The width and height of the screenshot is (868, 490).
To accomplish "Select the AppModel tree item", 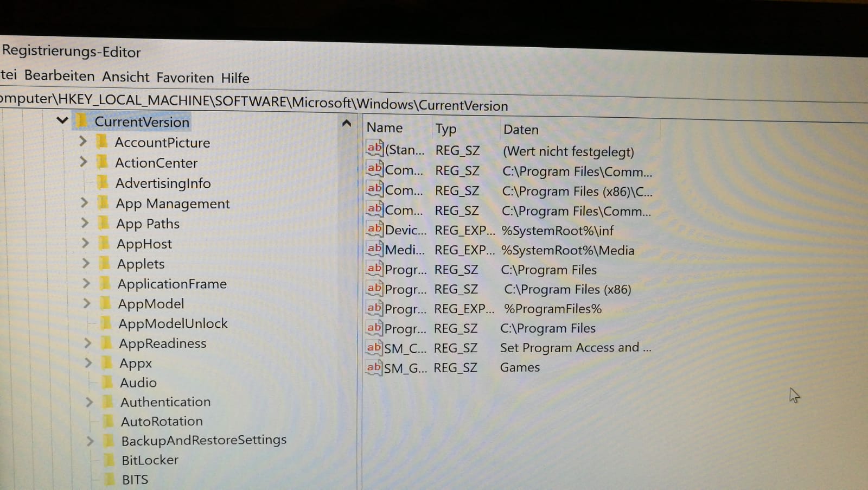I will pyautogui.click(x=151, y=303).
